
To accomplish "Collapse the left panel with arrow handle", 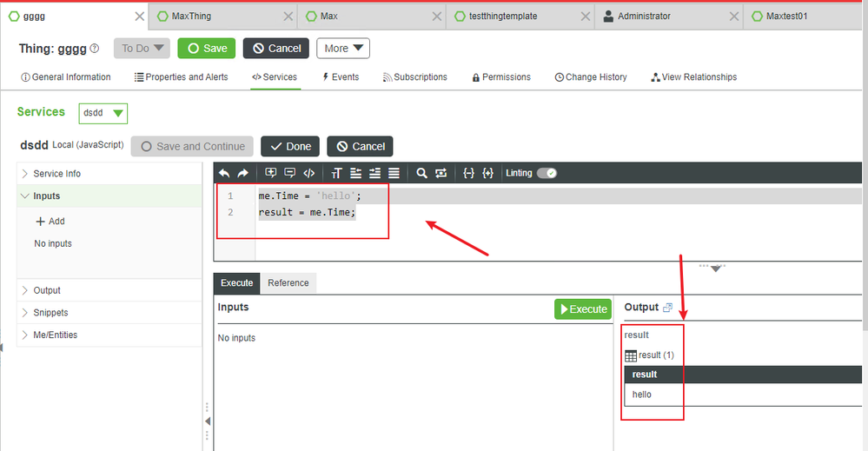I will [x=208, y=421].
